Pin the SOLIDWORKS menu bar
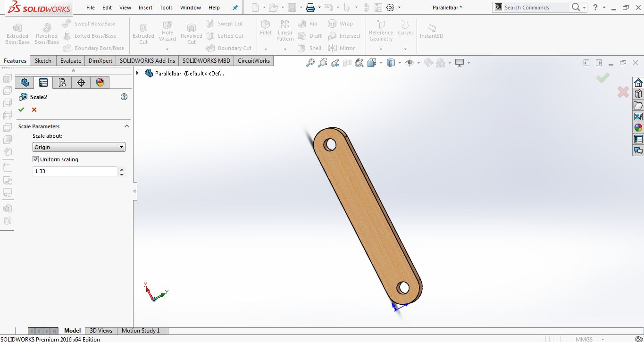The width and height of the screenshot is (644, 342). [x=235, y=8]
